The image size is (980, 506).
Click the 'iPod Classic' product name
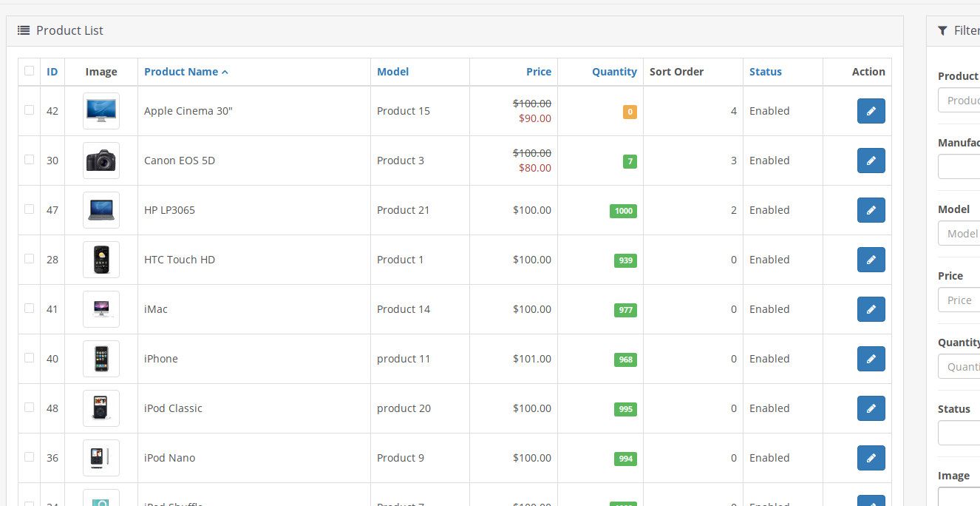point(173,408)
